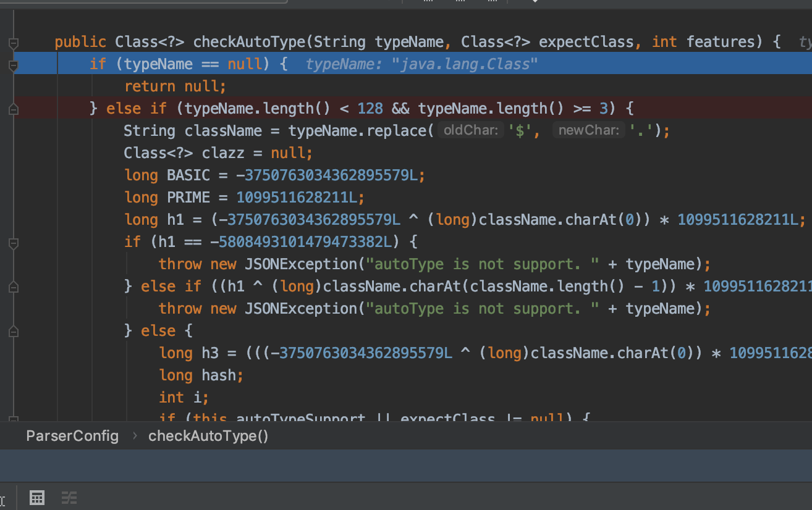Click the 'int i;' line
Screen dimensions: 812x510
click(184, 398)
